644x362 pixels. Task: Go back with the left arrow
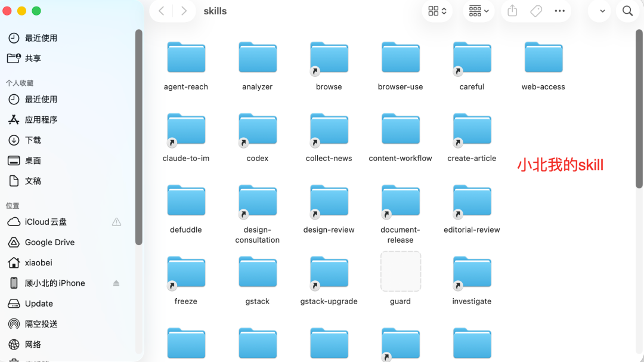click(162, 11)
